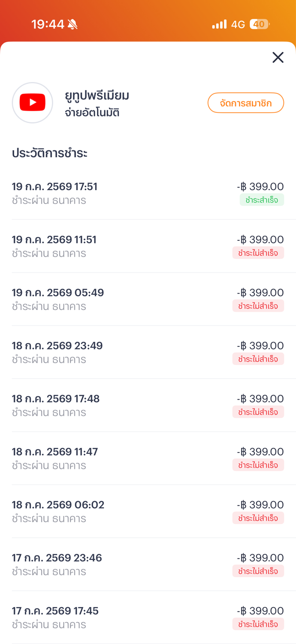Open the 17 ก.ค. 2569 17:45 transaction
The image size is (296, 644).
pos(148,617)
